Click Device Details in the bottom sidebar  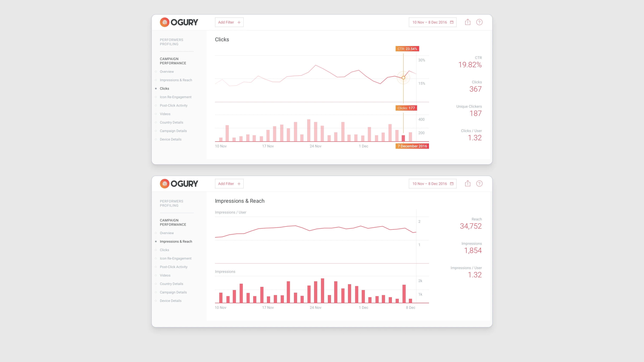point(171,301)
